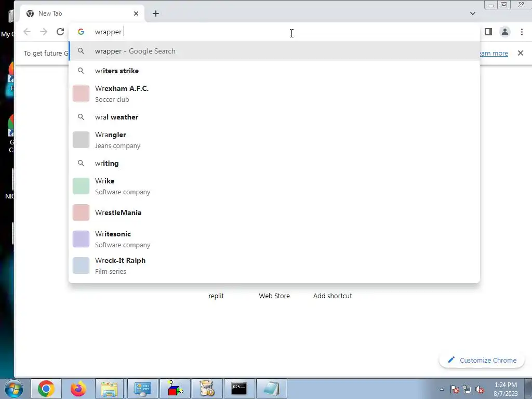The width and height of the screenshot is (532, 399).
Task: Open the replit shortcut
Action: tap(216, 296)
